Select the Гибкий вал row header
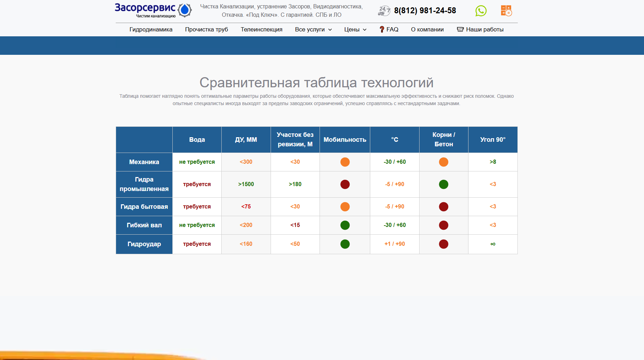The image size is (644, 360). [x=144, y=225]
